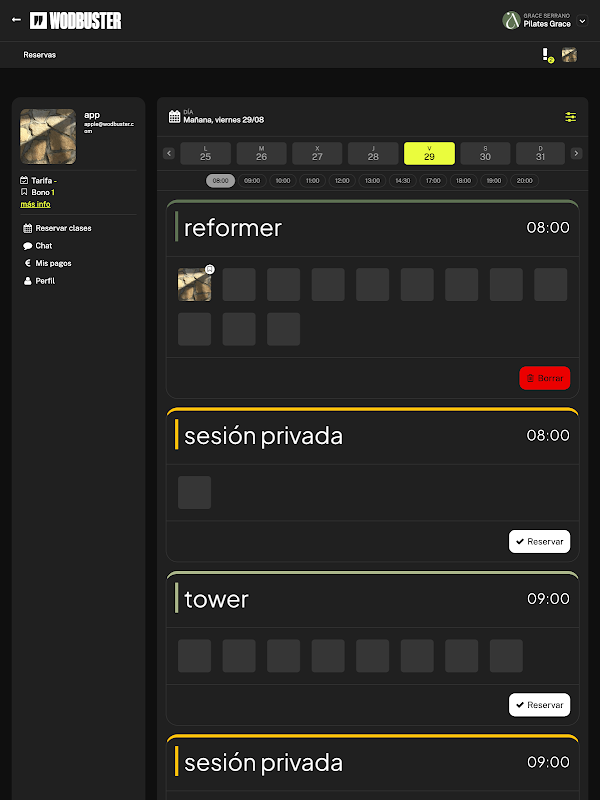Select Wednesday 27 tab

[x=317, y=153]
